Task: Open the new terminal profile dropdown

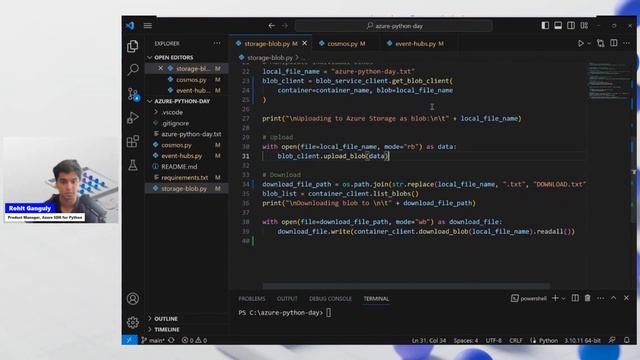Action: (563, 299)
